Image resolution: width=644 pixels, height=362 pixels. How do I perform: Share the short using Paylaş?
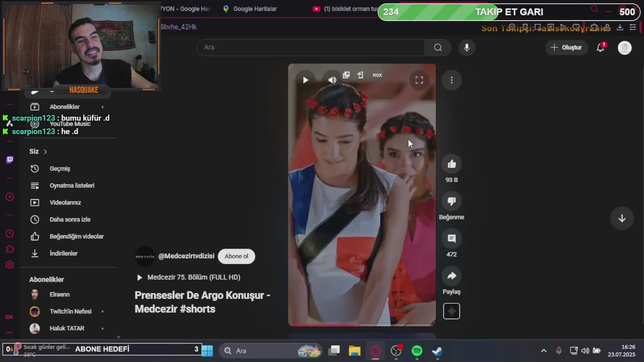point(452,276)
